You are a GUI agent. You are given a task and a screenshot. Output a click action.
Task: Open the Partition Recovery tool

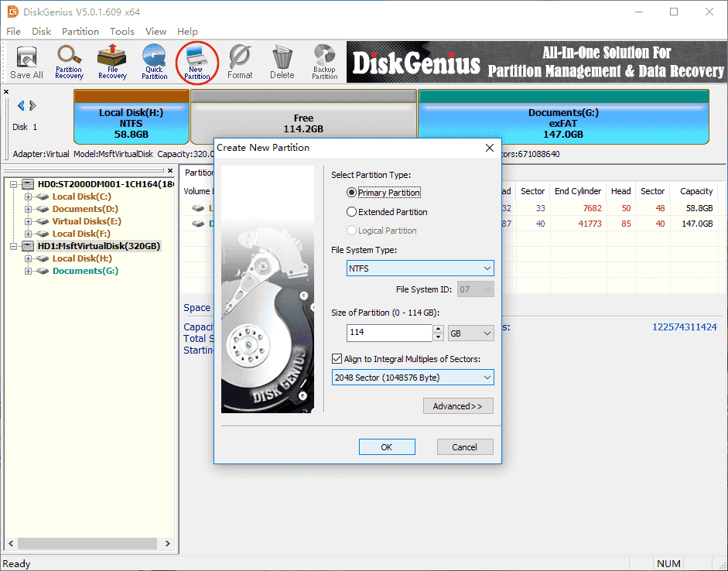(x=69, y=62)
